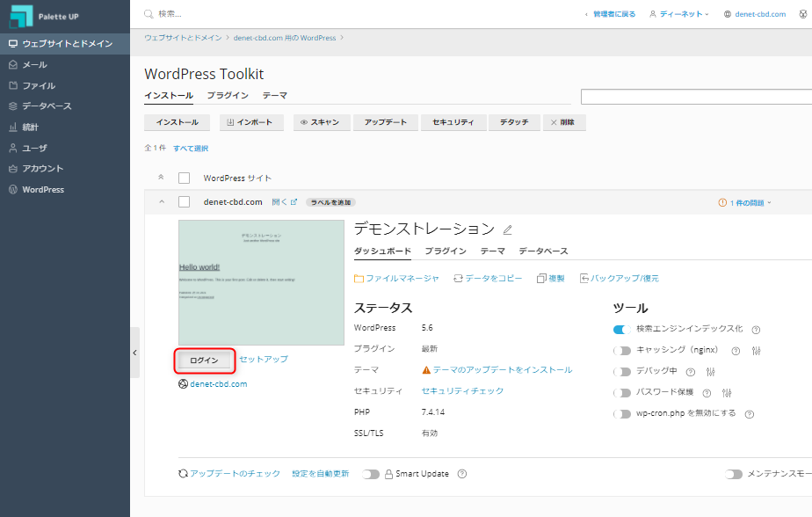This screenshot has height=517, width=812.
Task: Click the toolkit filter input field
Action: click(x=697, y=97)
